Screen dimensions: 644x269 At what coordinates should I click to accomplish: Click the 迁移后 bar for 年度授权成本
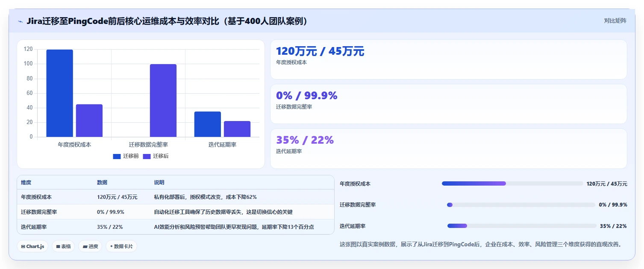click(89, 121)
